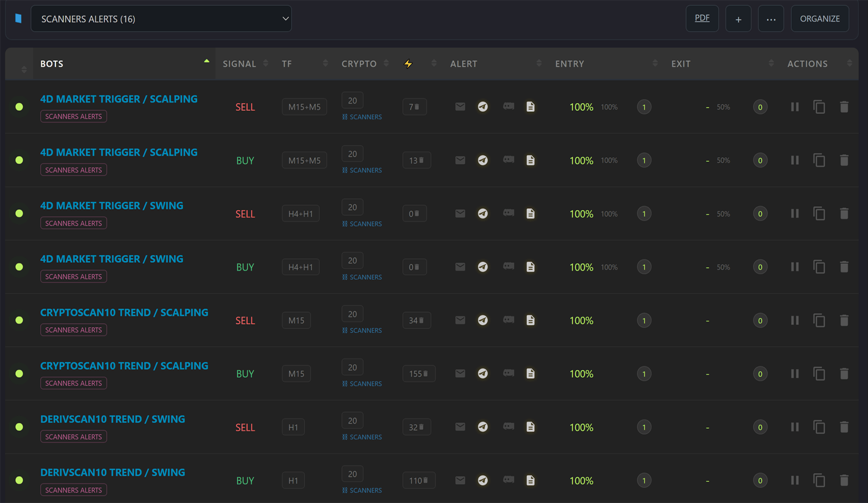Click the 155 alerts counter badge
Viewport: 868px width, 503px height.
pyautogui.click(x=419, y=373)
